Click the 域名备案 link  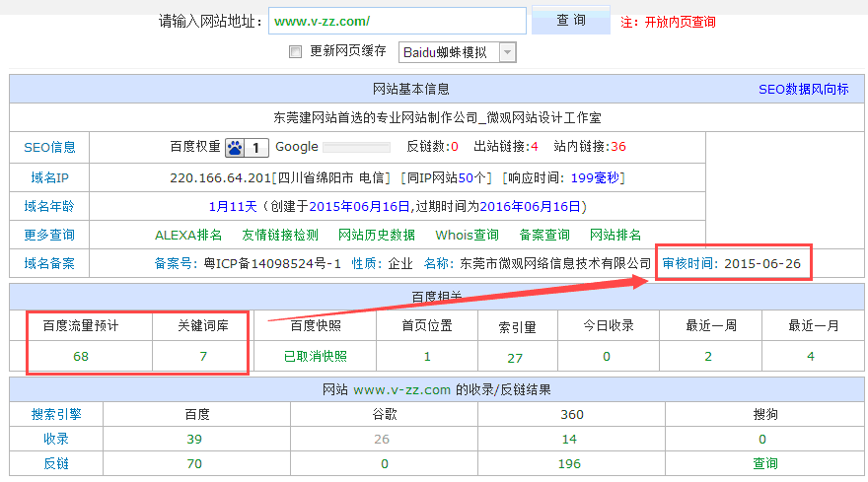tap(49, 263)
